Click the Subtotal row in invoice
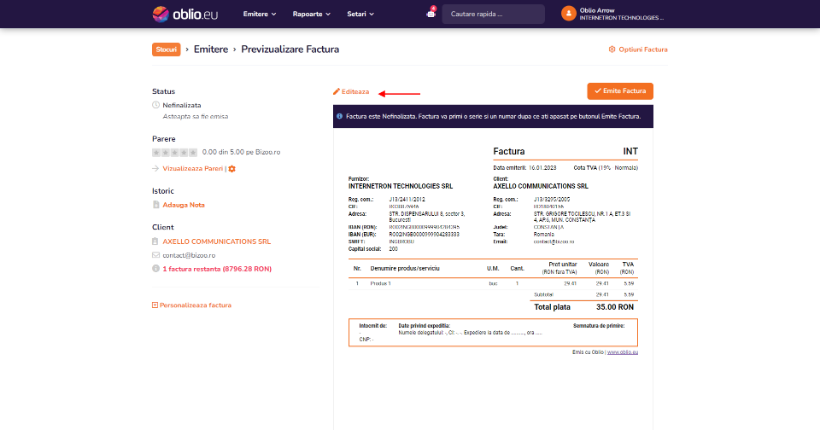The height and width of the screenshot is (430, 820). point(584,295)
